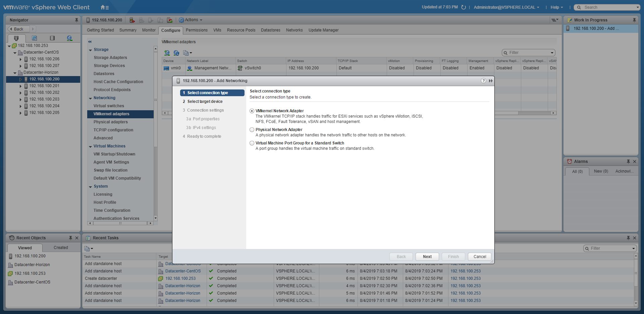Viewport: 644px width, 314px height.
Task: Pin the Navigator panel
Action: pyautogui.click(x=76, y=20)
